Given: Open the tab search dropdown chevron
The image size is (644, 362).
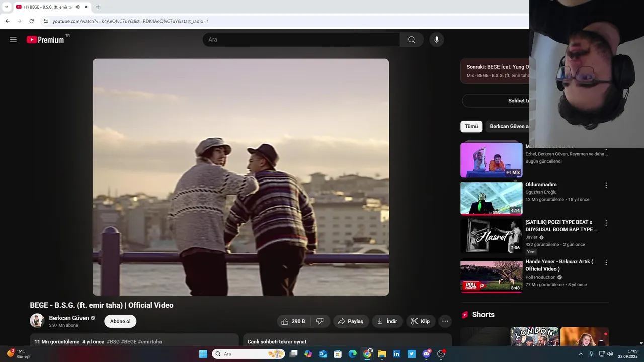Looking at the screenshot, I should pyautogui.click(x=7, y=7).
